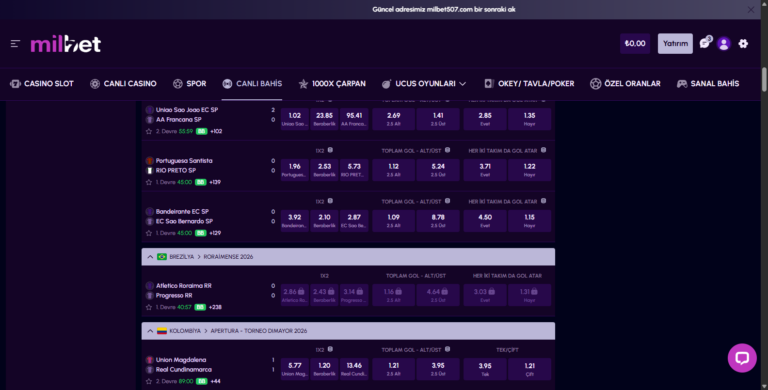Bet 13.46 on Real Cundinamarca win
The width and height of the screenshot is (768, 390).
click(354, 369)
